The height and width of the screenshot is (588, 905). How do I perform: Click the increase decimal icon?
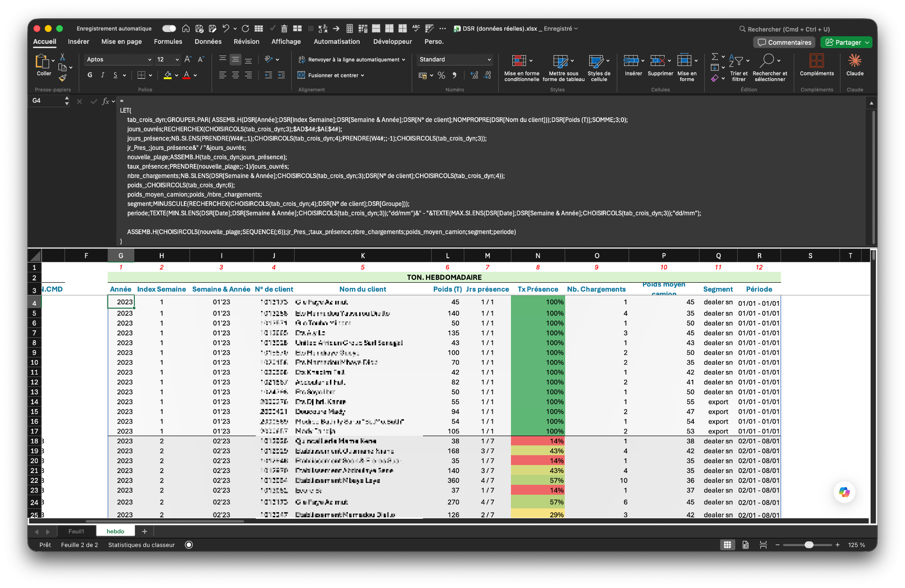tap(474, 75)
